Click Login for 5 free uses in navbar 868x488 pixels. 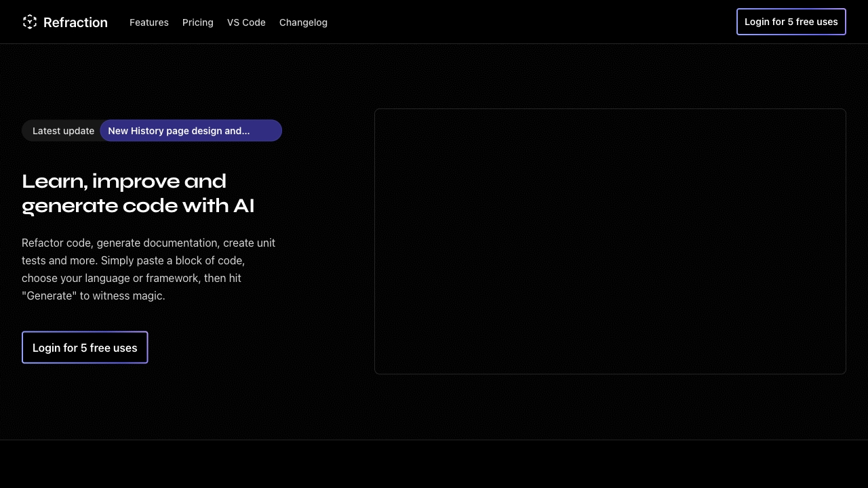point(791,21)
